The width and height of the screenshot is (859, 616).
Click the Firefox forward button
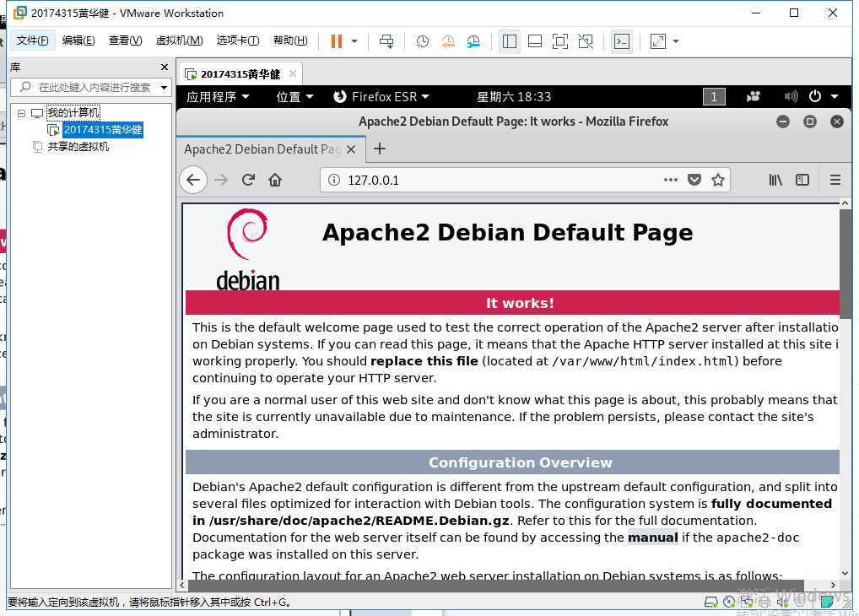(221, 180)
